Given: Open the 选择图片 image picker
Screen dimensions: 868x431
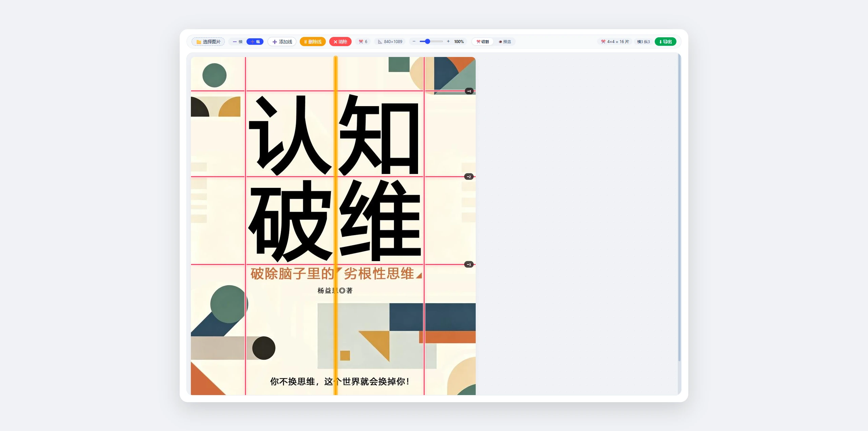Looking at the screenshot, I should pos(208,42).
